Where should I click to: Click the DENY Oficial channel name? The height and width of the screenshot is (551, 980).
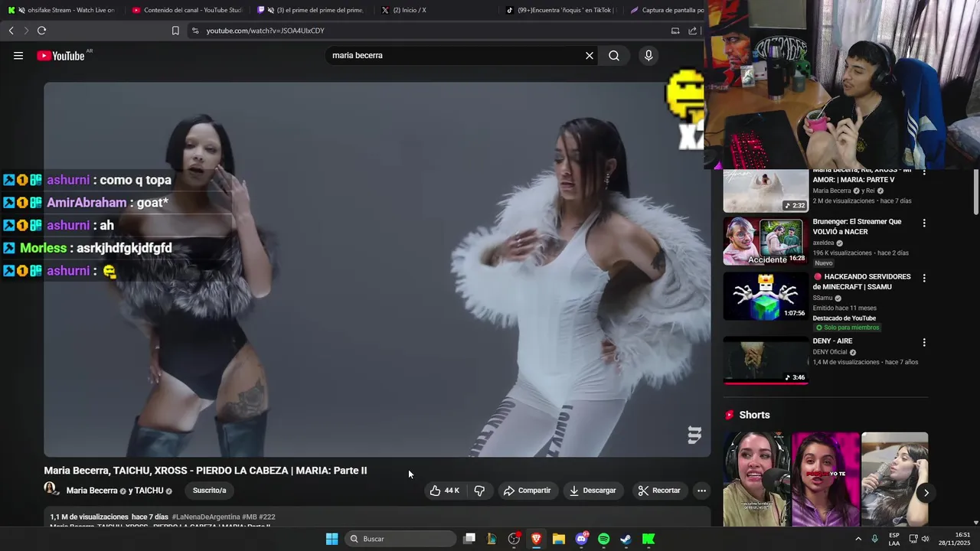[x=830, y=352]
